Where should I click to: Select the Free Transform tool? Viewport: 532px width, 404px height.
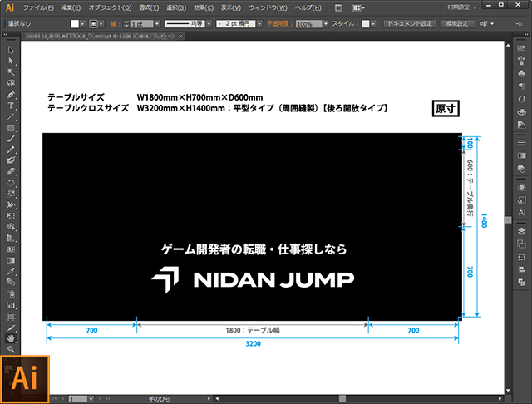[11, 216]
